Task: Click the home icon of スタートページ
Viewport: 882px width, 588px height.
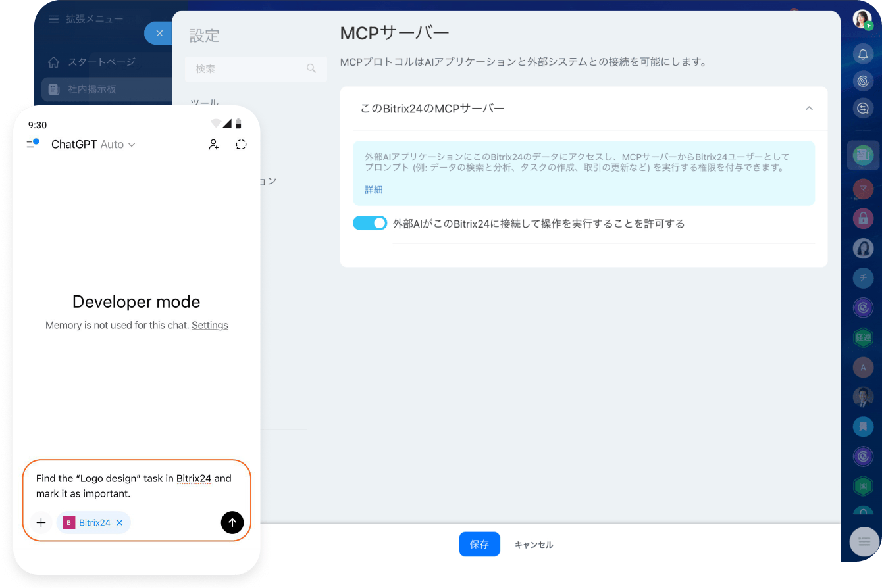Action: coord(54,62)
